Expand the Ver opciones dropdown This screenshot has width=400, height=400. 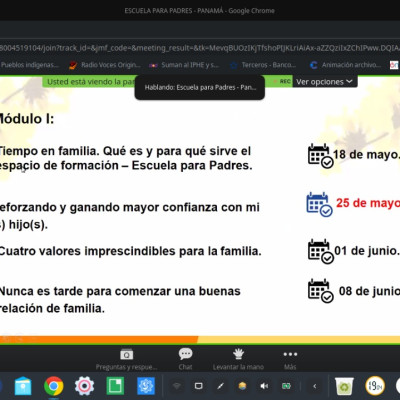tap(324, 82)
